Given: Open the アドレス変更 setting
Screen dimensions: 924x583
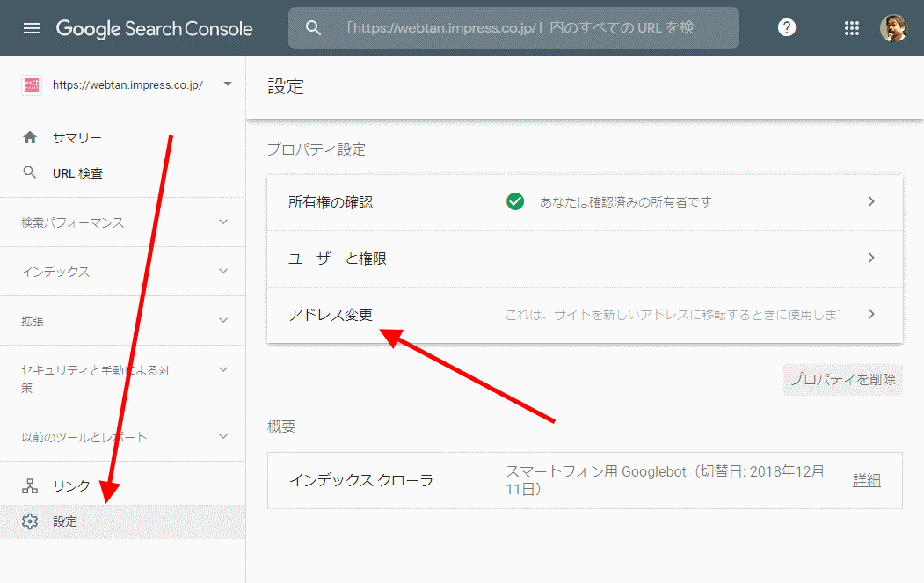Looking at the screenshot, I should tap(585, 315).
